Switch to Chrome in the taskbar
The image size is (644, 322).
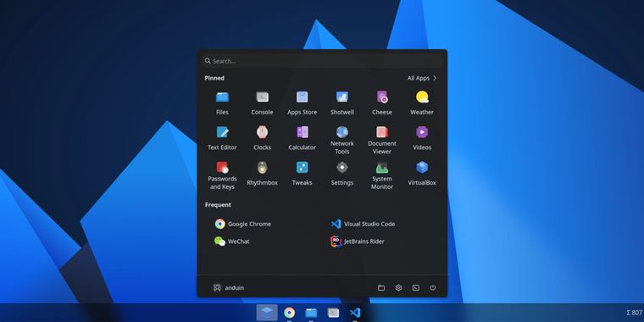click(x=289, y=313)
